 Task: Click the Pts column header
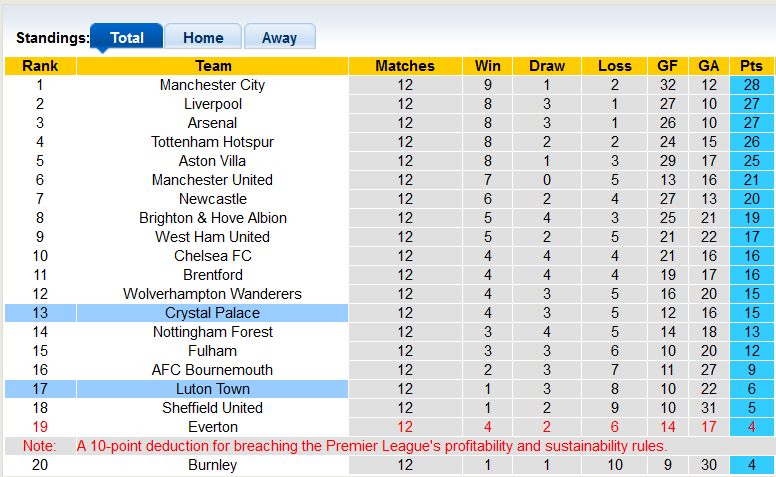(751, 66)
